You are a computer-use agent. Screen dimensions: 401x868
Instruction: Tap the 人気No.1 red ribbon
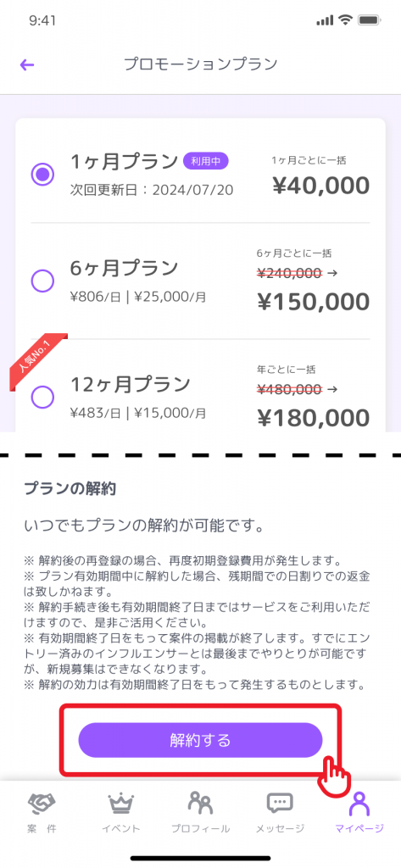tap(37, 359)
